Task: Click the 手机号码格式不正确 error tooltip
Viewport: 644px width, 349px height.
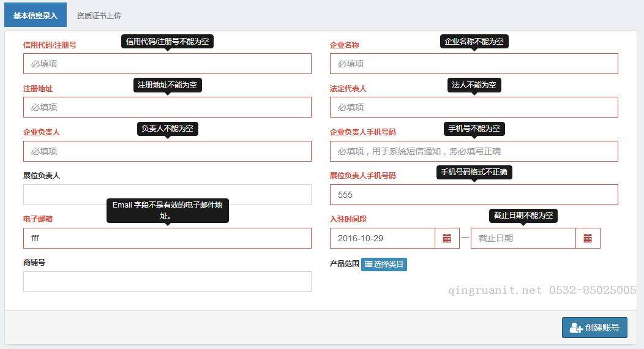Action: point(474,172)
